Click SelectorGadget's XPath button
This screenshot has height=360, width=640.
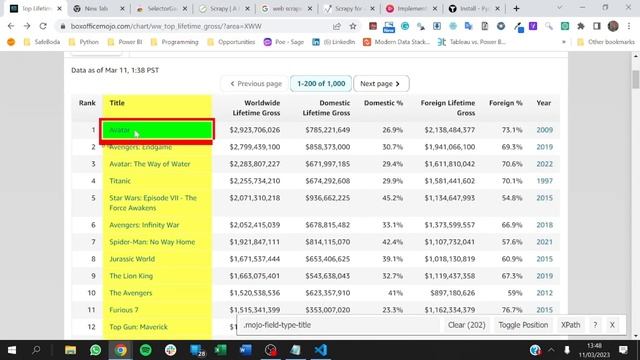[x=570, y=325]
